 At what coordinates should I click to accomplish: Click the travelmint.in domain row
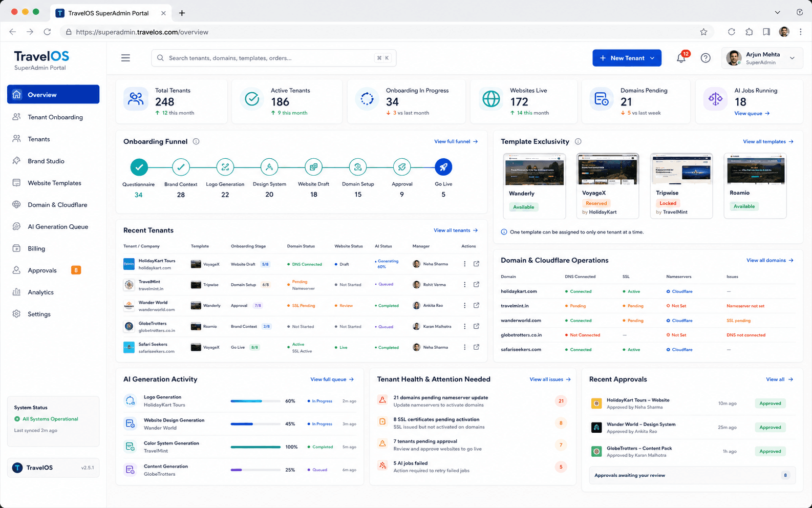[x=647, y=306]
